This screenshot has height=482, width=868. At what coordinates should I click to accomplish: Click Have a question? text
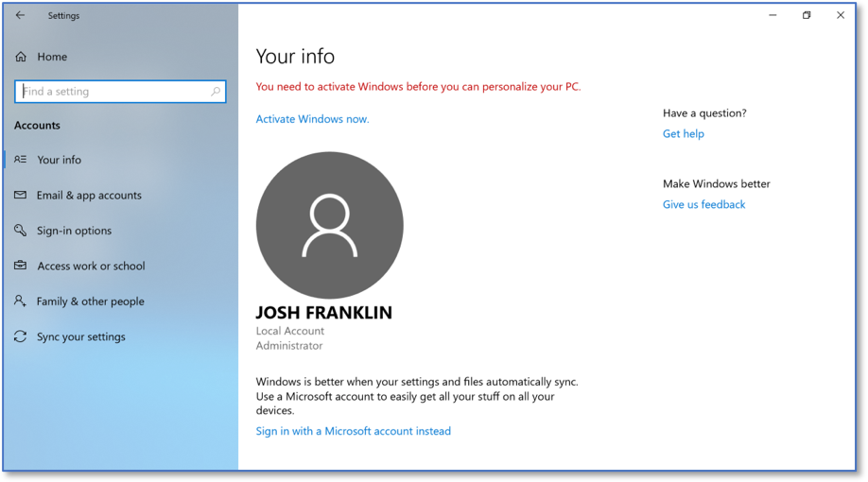(x=704, y=112)
